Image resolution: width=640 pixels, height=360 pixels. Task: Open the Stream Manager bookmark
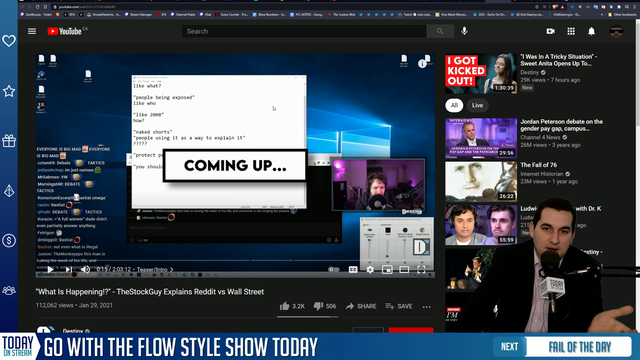tap(138, 15)
